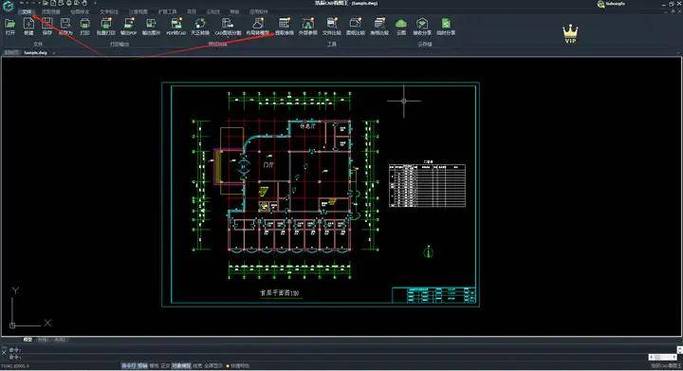
Task: Toggle 线宽 lineweight display in status bar
Action: click(x=197, y=366)
